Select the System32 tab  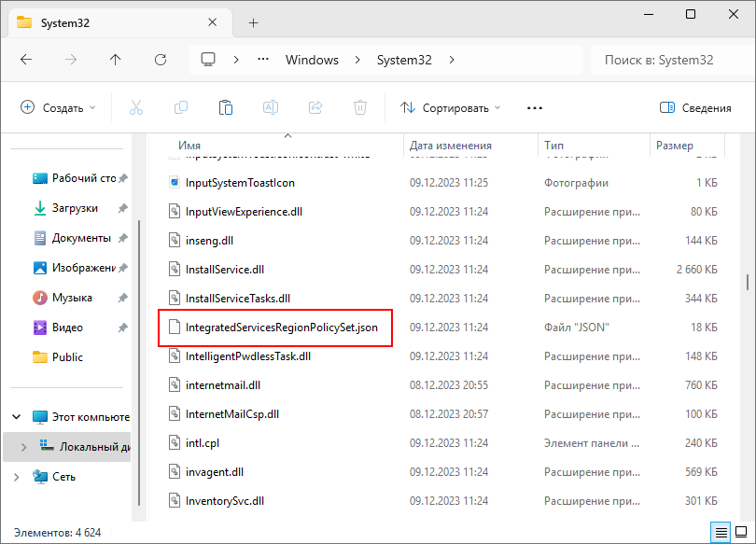point(119,22)
